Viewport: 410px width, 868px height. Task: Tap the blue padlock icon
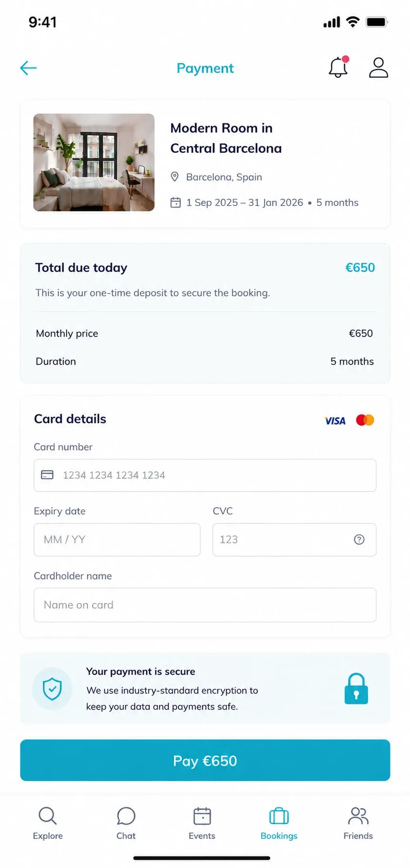[356, 688]
